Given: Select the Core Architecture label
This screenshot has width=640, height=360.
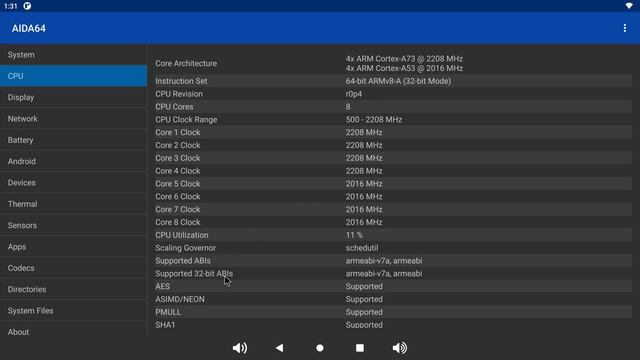Looking at the screenshot, I should 186,63.
